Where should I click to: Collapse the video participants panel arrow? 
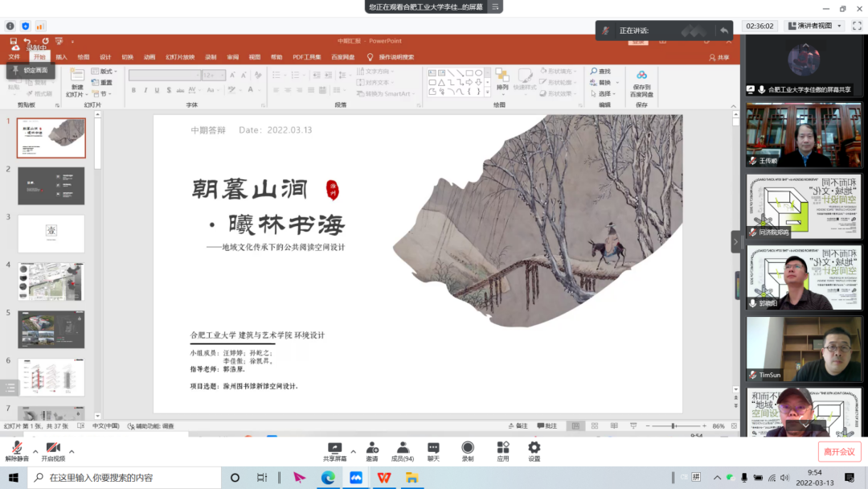pyautogui.click(x=735, y=242)
